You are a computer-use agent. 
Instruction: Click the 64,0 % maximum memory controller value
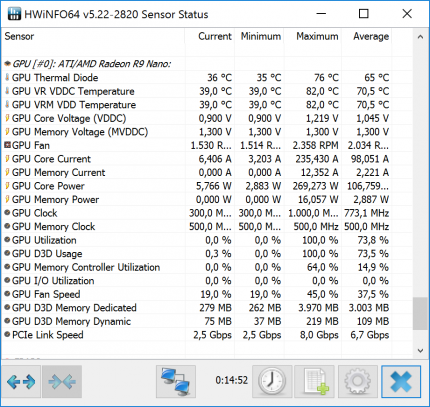[323, 267]
